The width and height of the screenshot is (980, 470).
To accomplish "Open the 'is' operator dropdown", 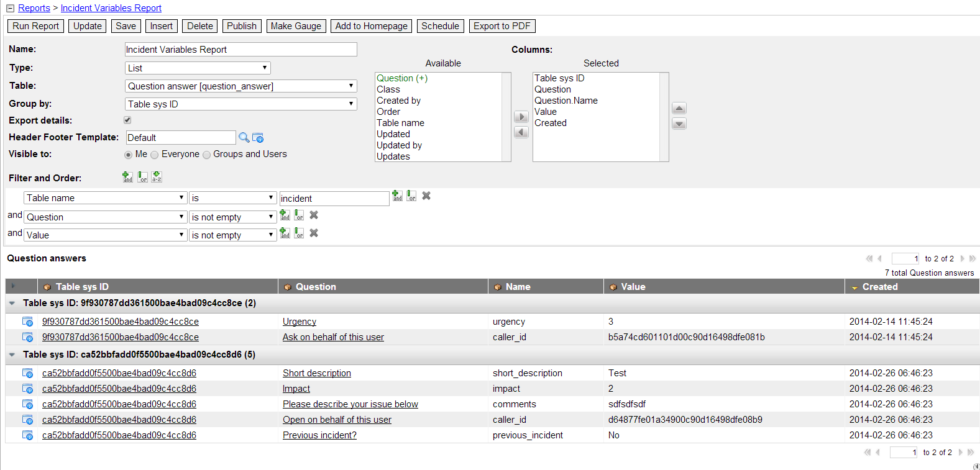I will click(x=232, y=198).
